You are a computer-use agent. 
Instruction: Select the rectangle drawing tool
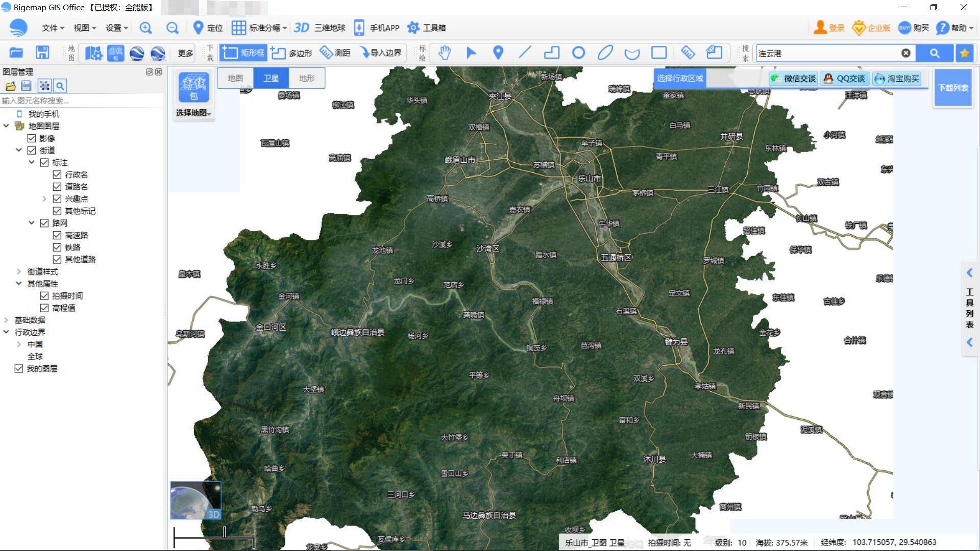tap(659, 53)
